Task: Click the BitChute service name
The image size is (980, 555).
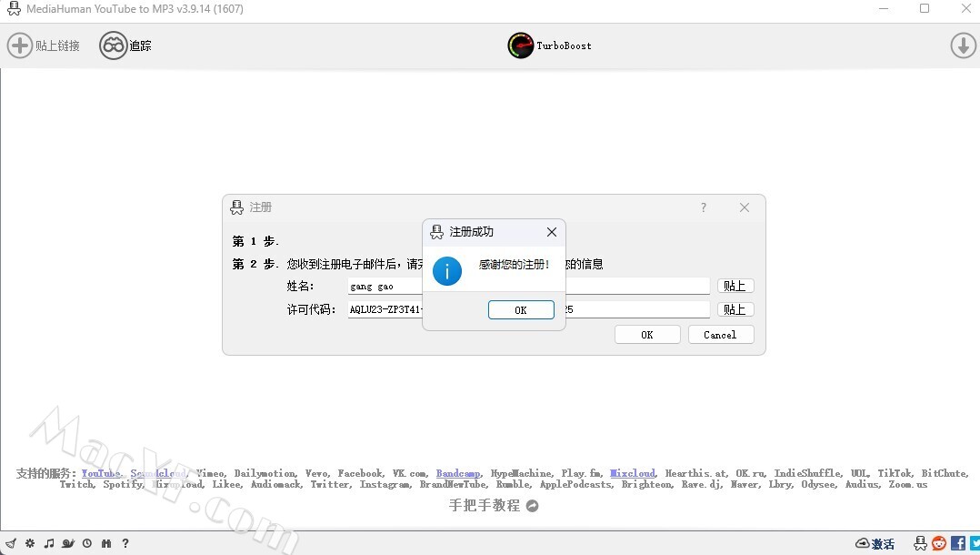Action: [x=945, y=474]
